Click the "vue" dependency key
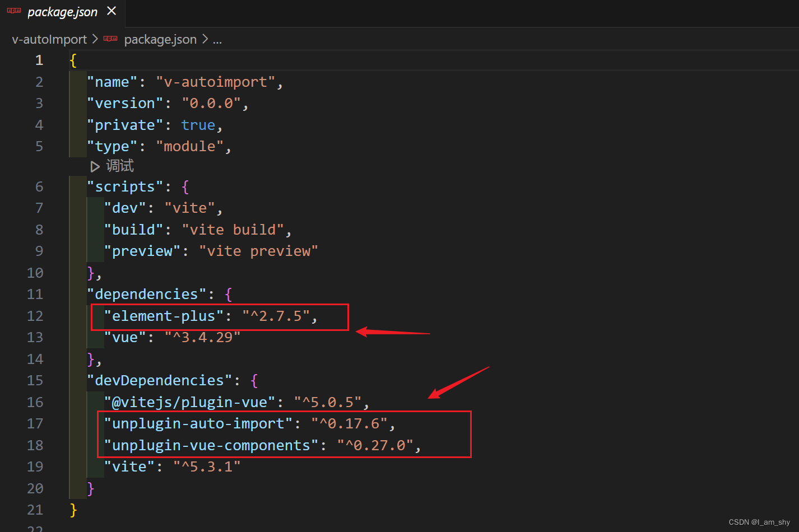Image resolution: width=799 pixels, height=532 pixels. [125, 337]
